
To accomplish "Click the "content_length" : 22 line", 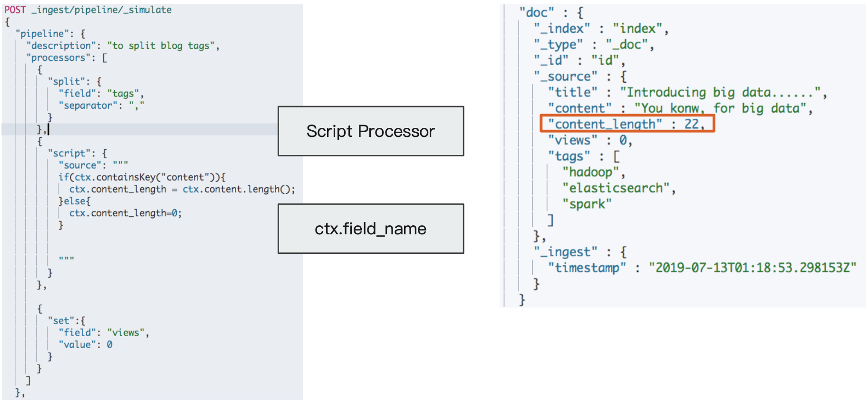I will coord(627,124).
